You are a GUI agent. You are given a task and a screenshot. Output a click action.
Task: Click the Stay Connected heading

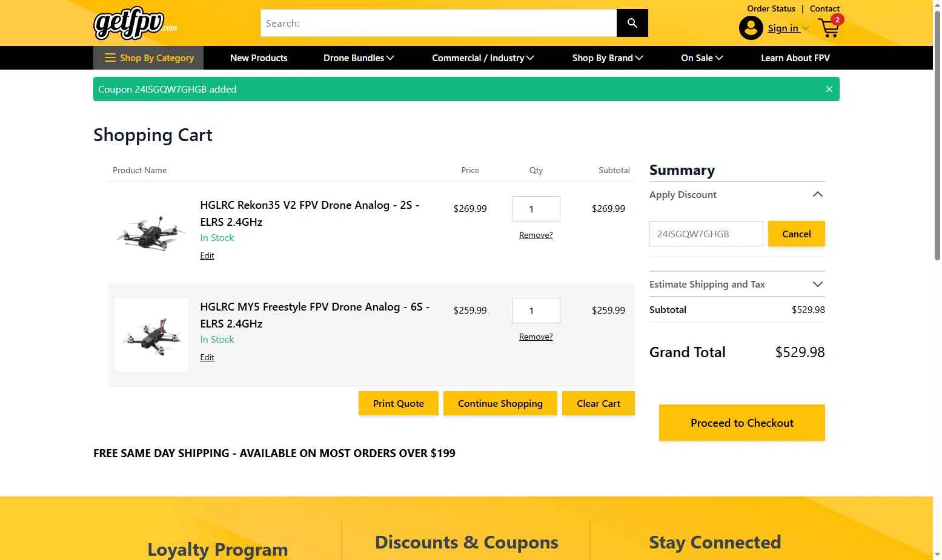coord(715,542)
